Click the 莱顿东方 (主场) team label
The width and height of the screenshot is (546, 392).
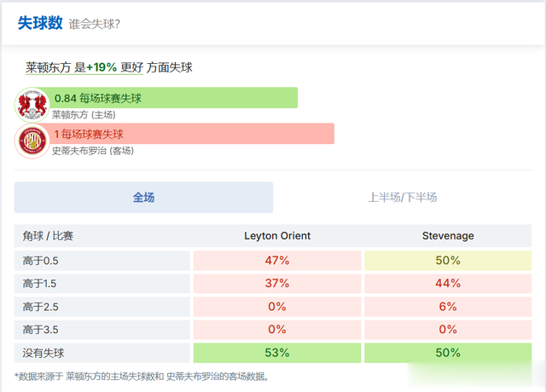click(84, 115)
